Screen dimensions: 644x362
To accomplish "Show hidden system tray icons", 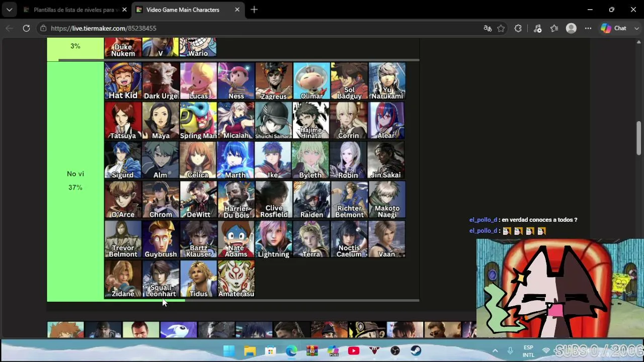I will tap(495, 350).
